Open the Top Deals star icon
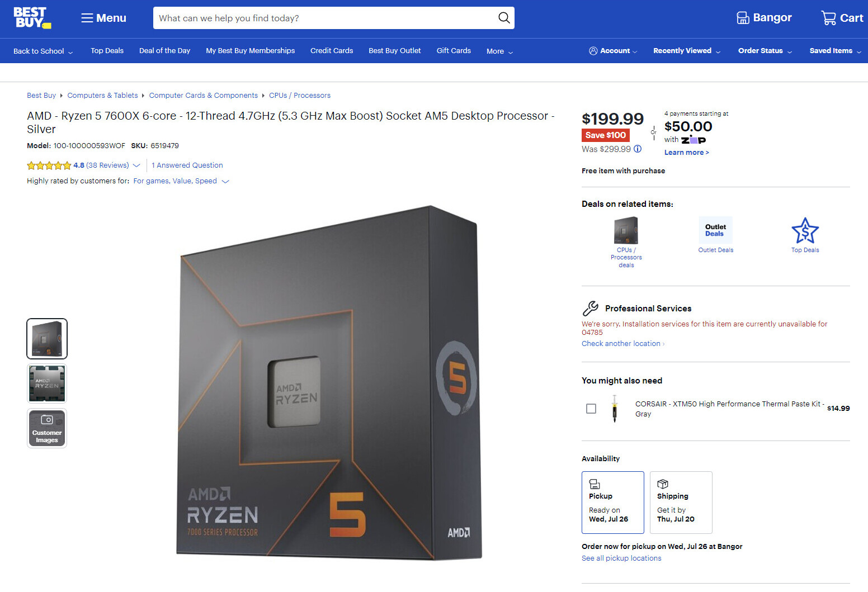Screen dimensions: 868x592 point(805,230)
